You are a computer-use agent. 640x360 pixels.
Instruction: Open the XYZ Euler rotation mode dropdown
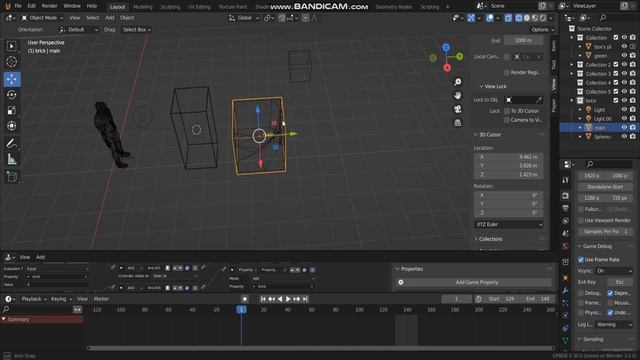509,224
